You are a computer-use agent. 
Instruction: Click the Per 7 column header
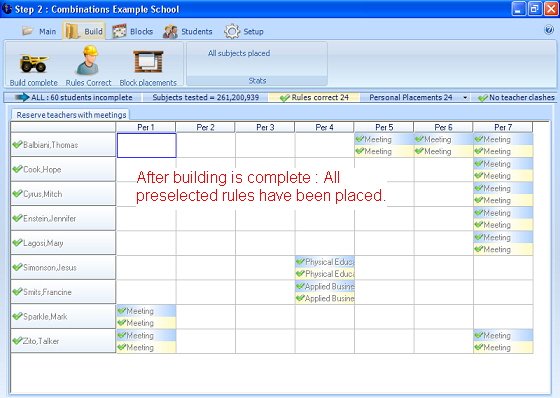(503, 127)
